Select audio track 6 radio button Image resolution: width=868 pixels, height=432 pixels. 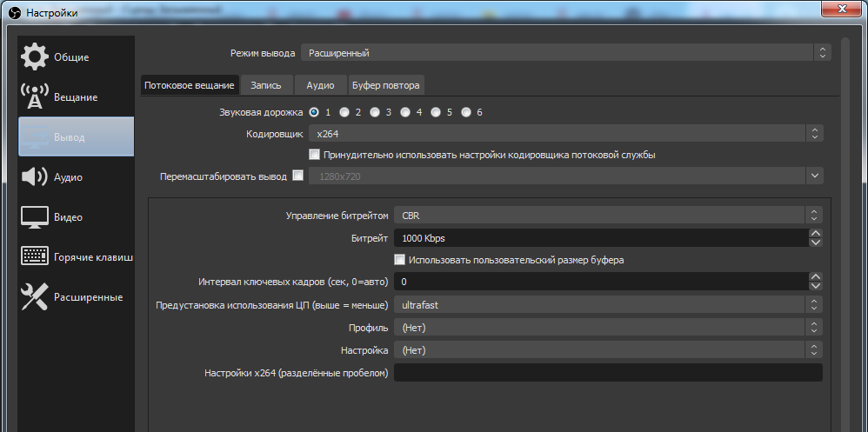[466, 112]
